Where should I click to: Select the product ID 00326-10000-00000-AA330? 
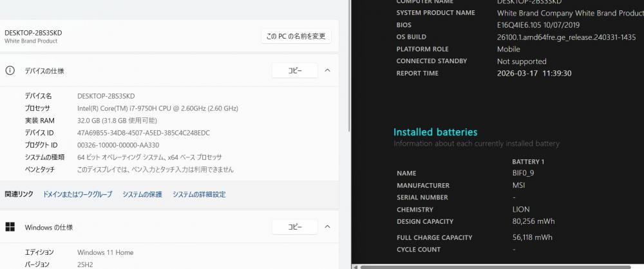118,145
